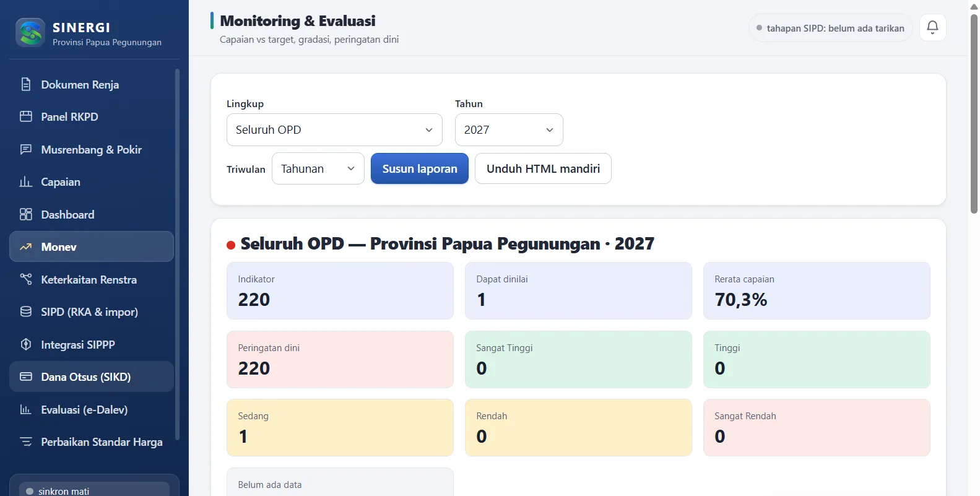The height and width of the screenshot is (496, 980).
Task: Open SIPD (RKA & impor)
Action: coord(92,311)
